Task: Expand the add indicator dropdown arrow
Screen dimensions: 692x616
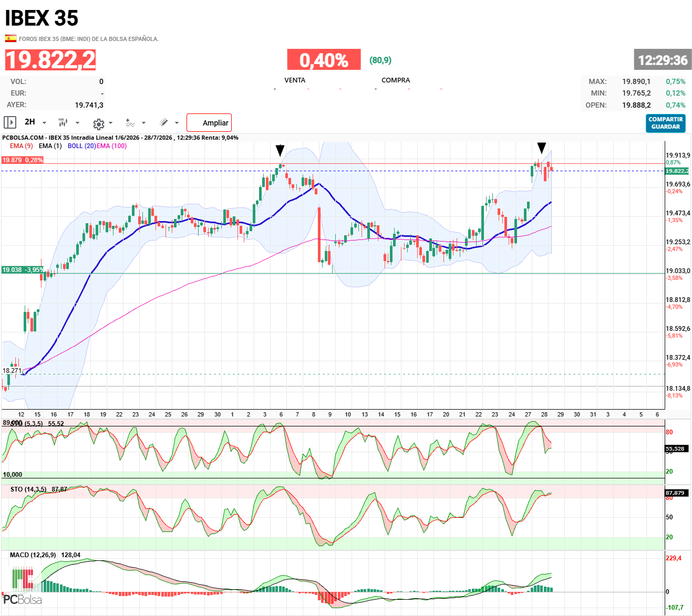Action: tap(144, 123)
